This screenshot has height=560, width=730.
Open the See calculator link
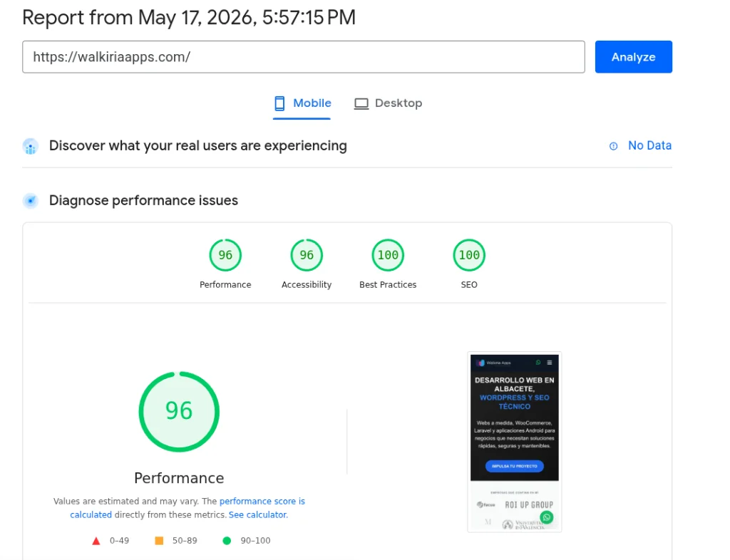point(258,515)
